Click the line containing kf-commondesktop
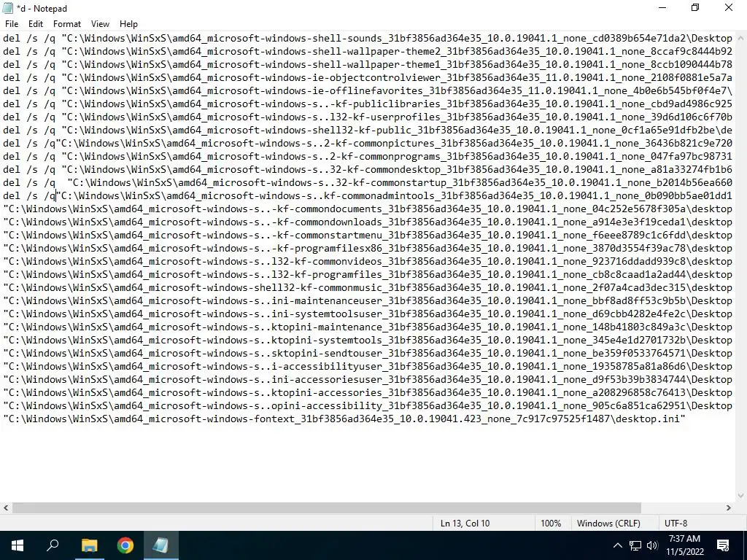The height and width of the screenshot is (560, 747). point(368,169)
